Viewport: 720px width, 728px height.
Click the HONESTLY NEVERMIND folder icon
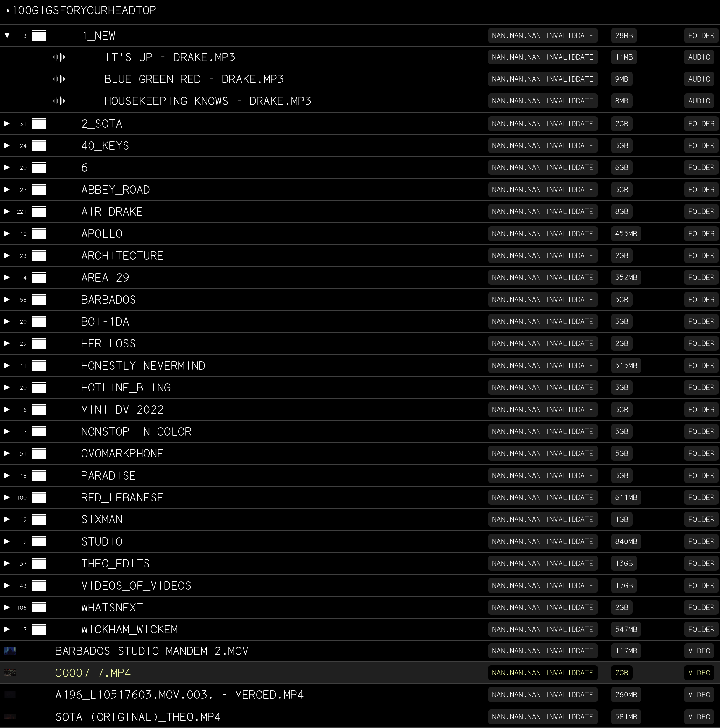click(39, 365)
